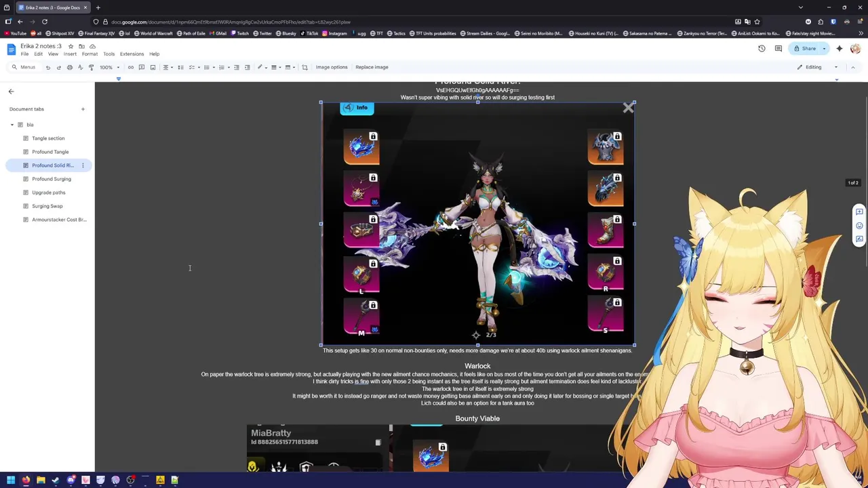Move document using folder icon
The image size is (868, 488).
point(81,46)
